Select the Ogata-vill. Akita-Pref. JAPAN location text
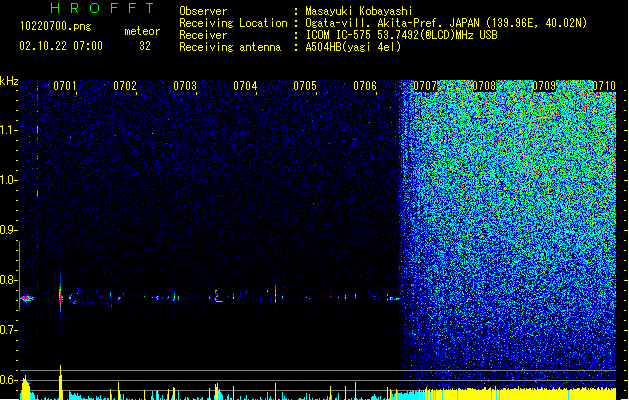629x400 pixels. click(446, 23)
